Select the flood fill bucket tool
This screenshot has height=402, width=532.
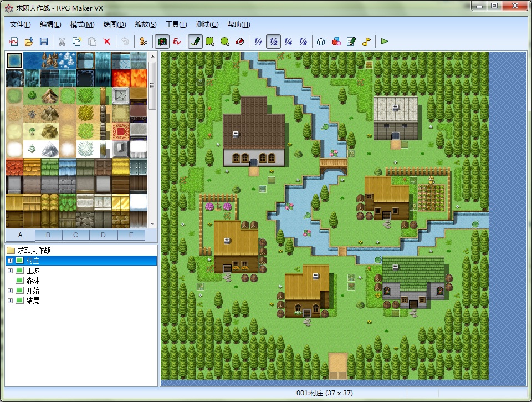click(240, 42)
